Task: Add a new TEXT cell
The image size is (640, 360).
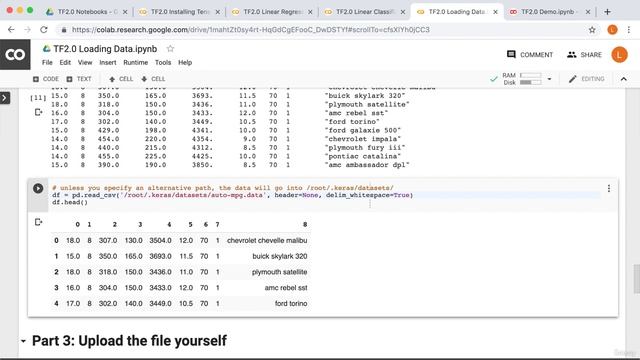Action: coord(79,79)
